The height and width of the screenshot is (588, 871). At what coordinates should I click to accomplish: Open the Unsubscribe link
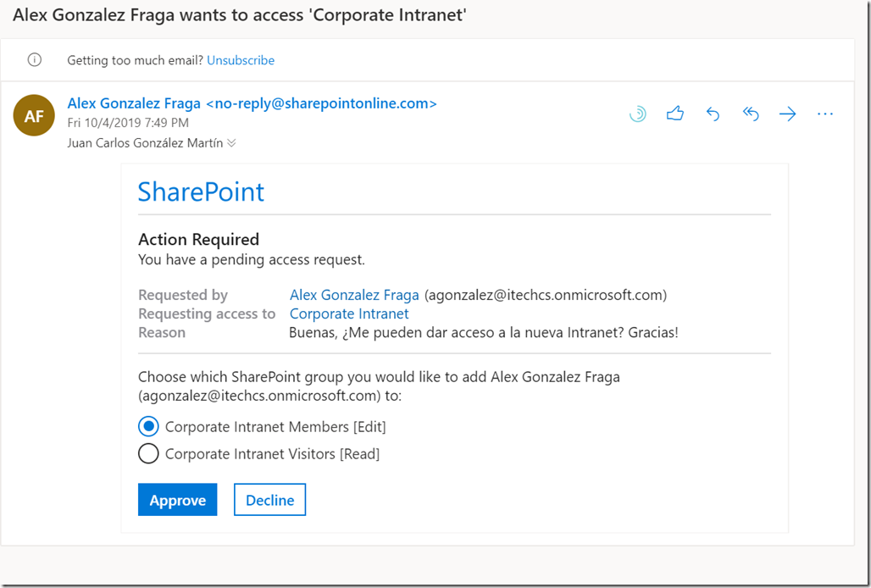pyautogui.click(x=241, y=60)
